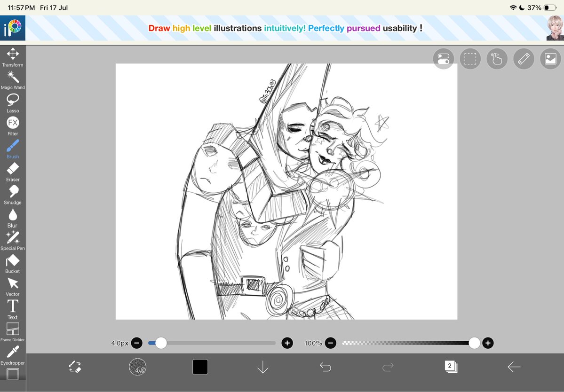The width and height of the screenshot is (564, 392).
Task: Choose the Lasso tool
Action: pos(13,103)
